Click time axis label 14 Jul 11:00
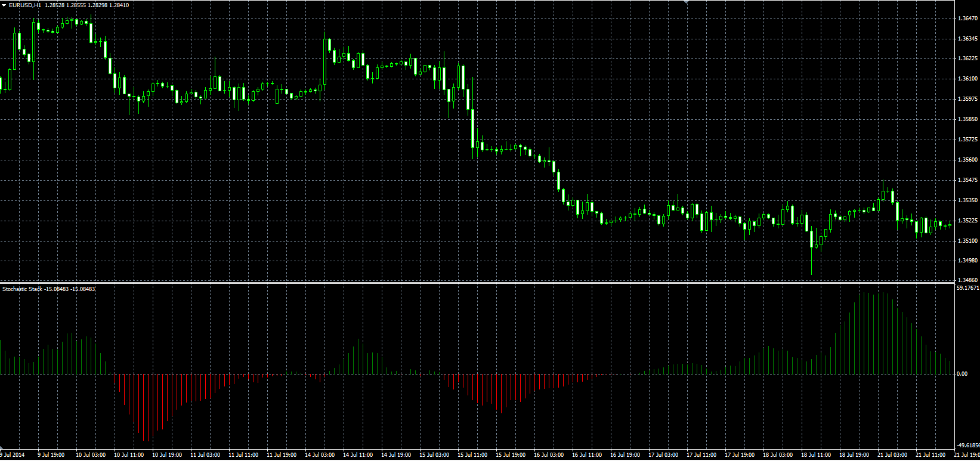 tap(358, 455)
